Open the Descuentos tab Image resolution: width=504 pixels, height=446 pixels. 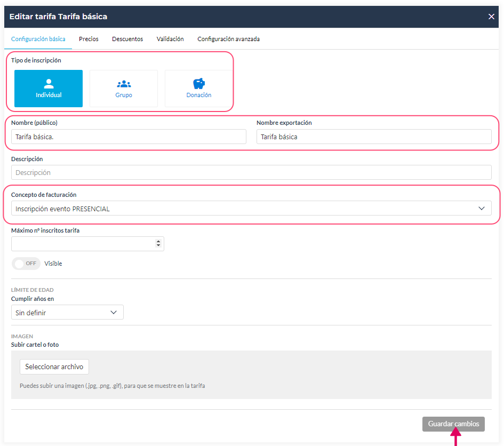click(127, 39)
